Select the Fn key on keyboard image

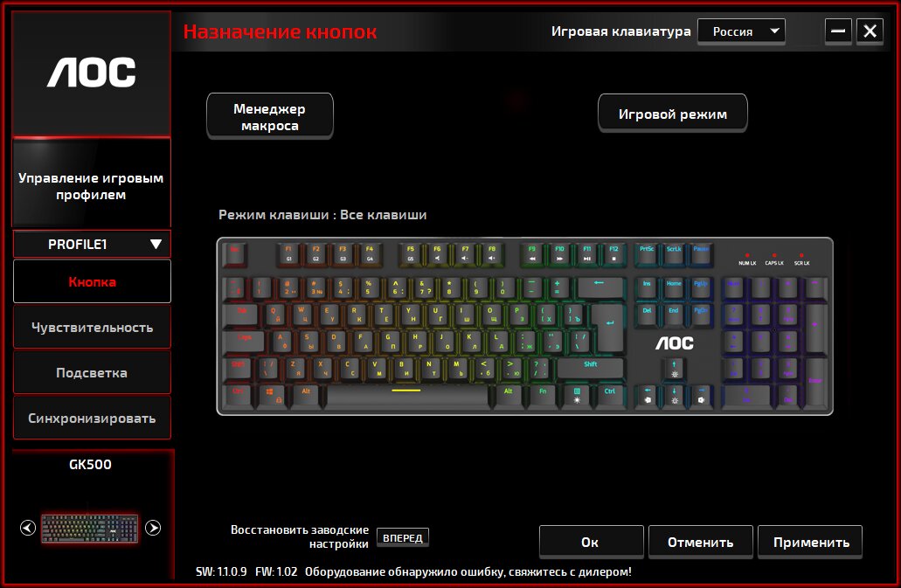coord(543,395)
